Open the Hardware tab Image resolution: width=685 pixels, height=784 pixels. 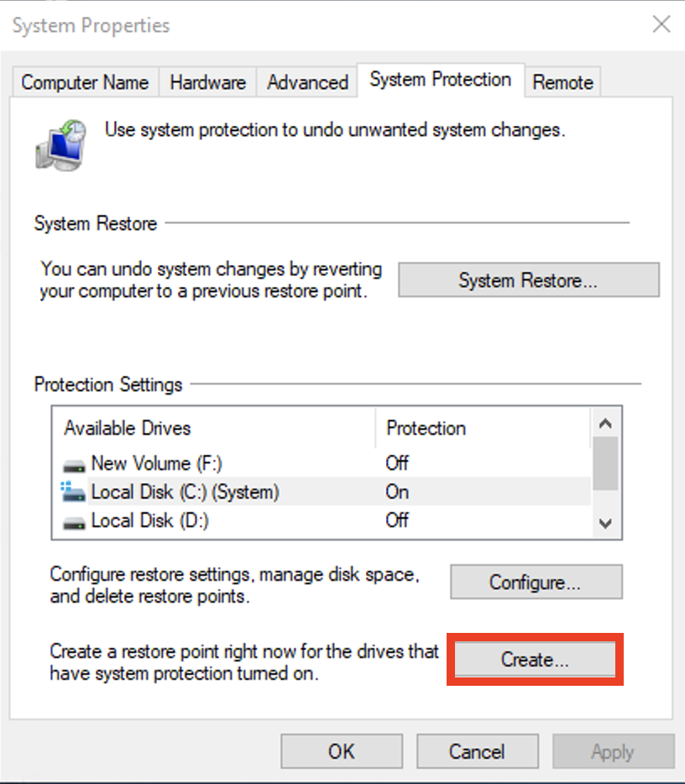pyautogui.click(x=207, y=82)
